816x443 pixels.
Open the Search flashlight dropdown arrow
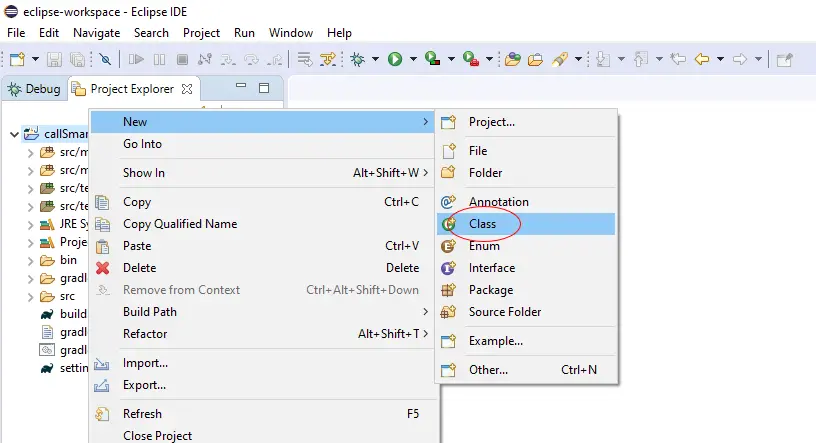click(578, 59)
